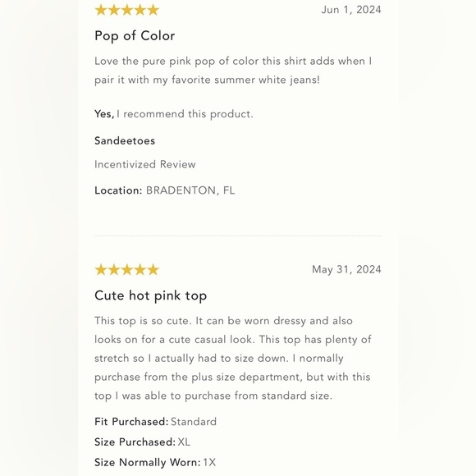Click fourth star of Pop of Color rating
Image resolution: width=476 pixels, height=476 pixels.
tap(140, 10)
